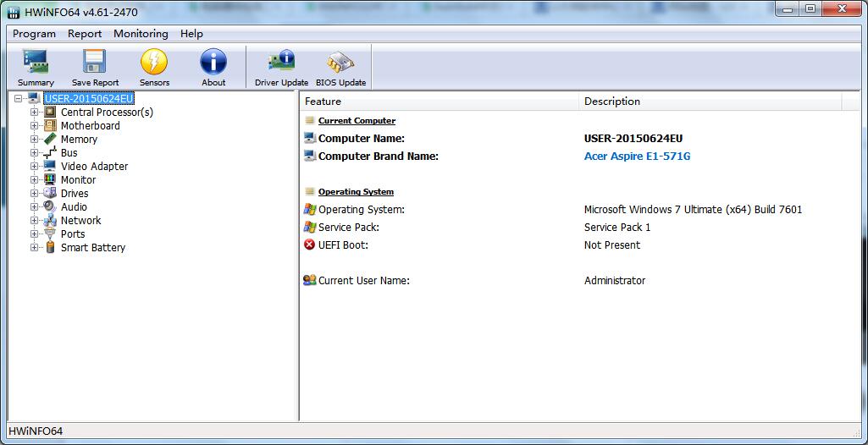Image resolution: width=868 pixels, height=445 pixels.
Task: Click the 'Administrator' user name value
Action: point(615,280)
